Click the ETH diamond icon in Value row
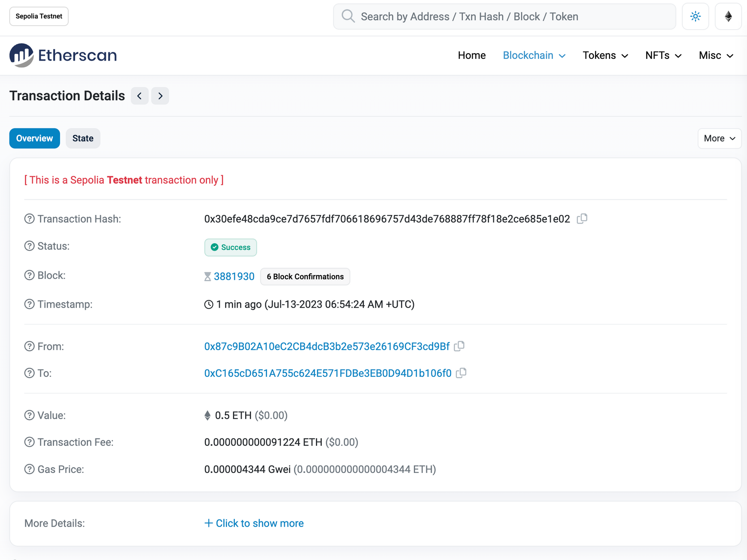 tap(207, 415)
